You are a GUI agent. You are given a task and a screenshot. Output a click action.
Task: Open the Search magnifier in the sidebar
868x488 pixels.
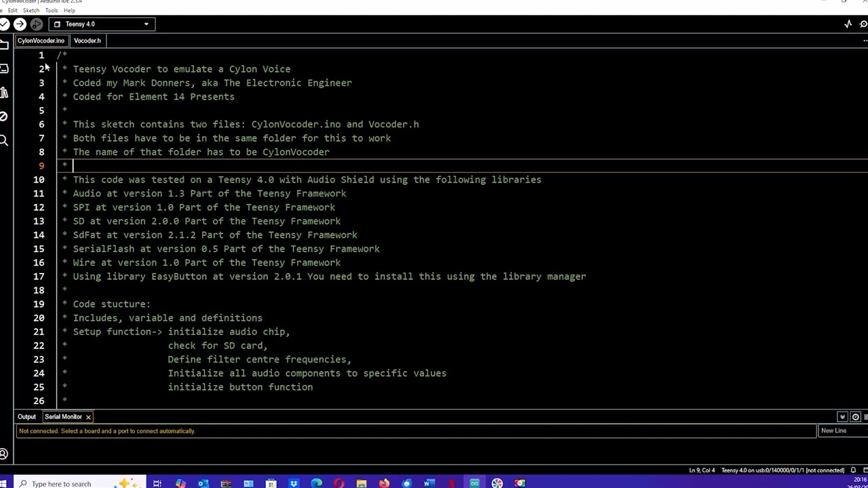coord(3,140)
